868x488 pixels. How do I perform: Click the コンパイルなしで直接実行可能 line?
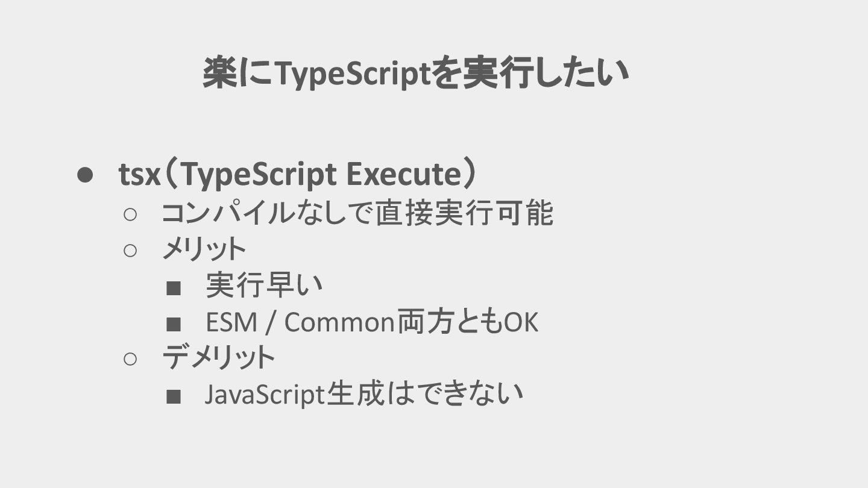[357, 213]
